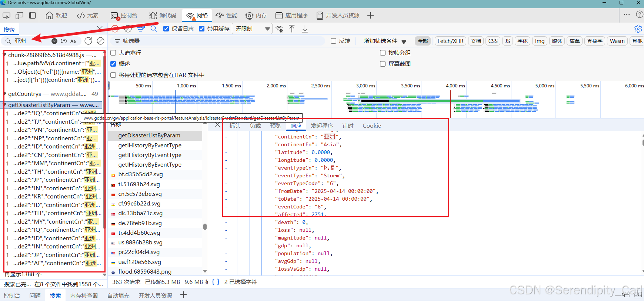Add drawer tab with bottom plus icon
The height and width of the screenshot is (301, 644).
183,295
